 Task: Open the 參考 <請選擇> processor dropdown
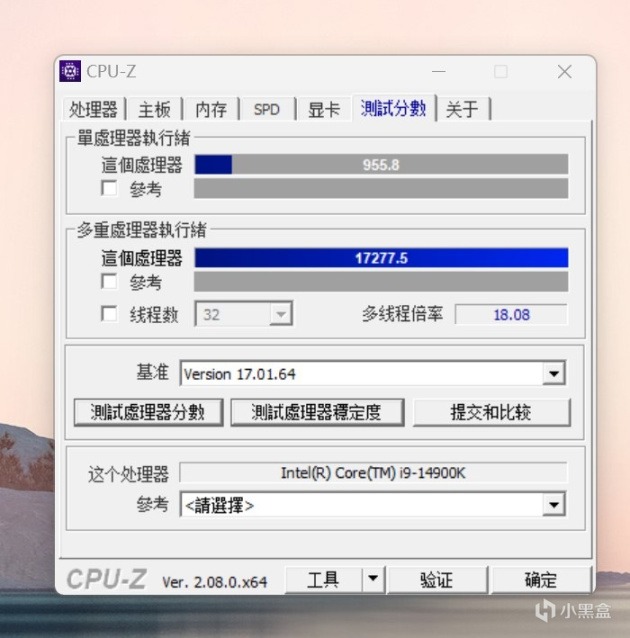[x=372, y=505]
